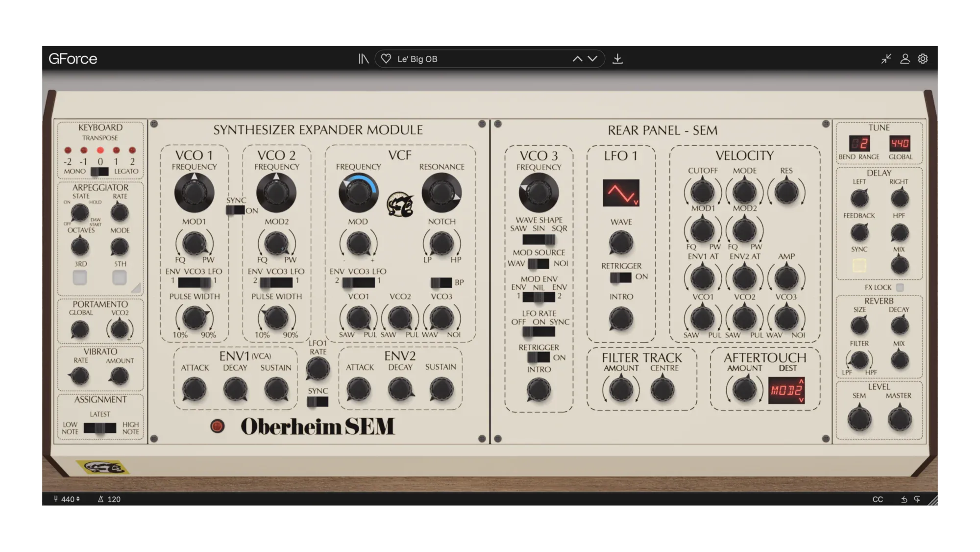Open the preset library browser icon
The height and width of the screenshot is (552, 980).
coord(363,59)
